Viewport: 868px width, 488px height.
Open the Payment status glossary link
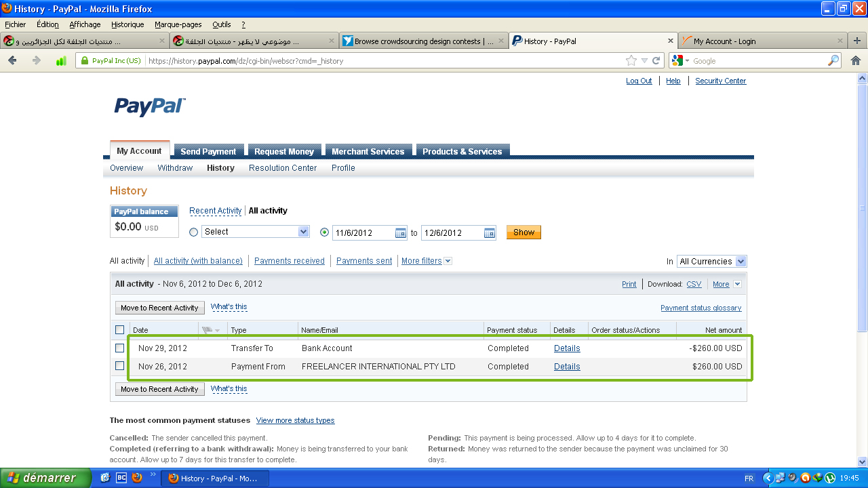pos(701,308)
